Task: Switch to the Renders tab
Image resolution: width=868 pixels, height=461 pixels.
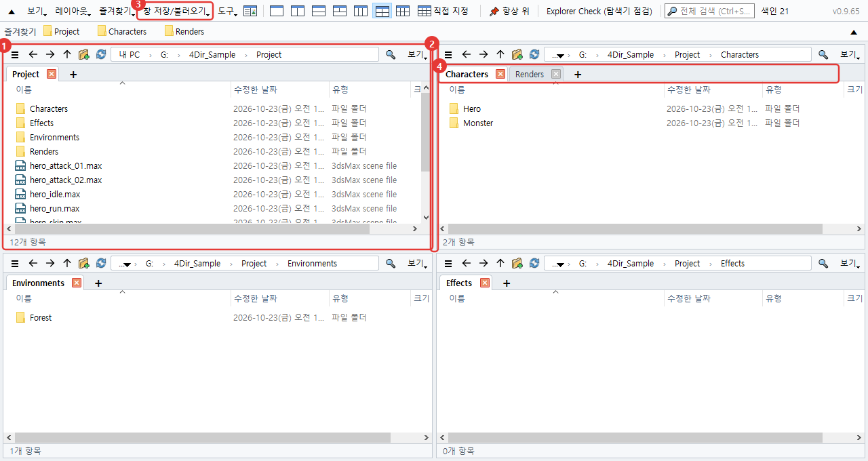Action: coord(530,74)
